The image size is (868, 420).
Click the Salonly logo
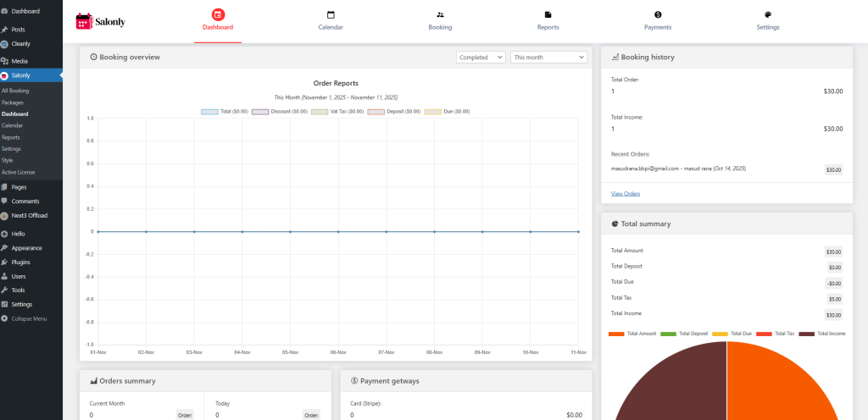(100, 21)
